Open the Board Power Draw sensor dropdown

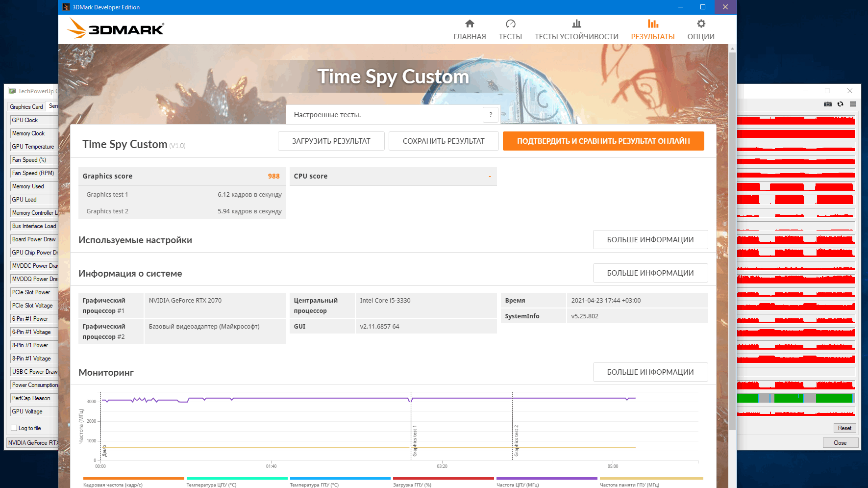(x=34, y=239)
